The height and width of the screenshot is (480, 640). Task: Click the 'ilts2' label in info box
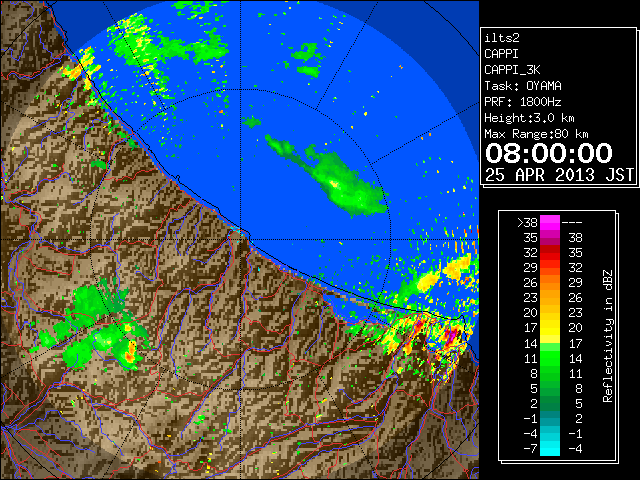coord(502,38)
